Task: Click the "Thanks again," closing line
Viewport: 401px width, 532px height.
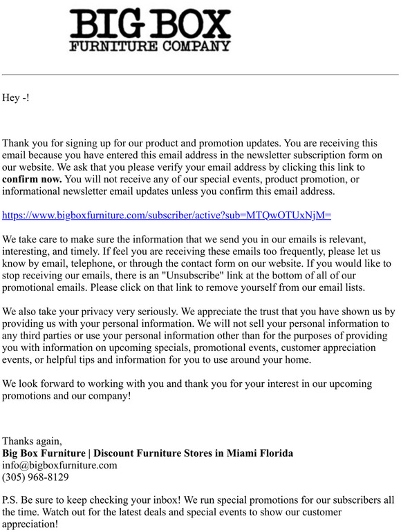Action: (x=32, y=441)
